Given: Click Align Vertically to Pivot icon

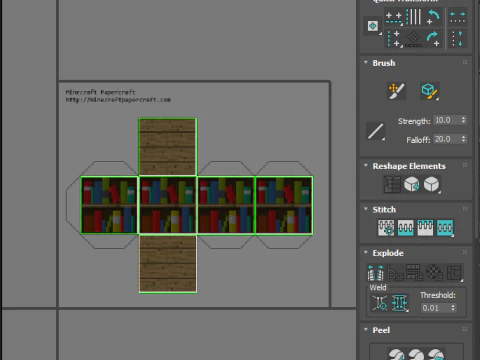Looking at the screenshot, I should click(394, 38).
